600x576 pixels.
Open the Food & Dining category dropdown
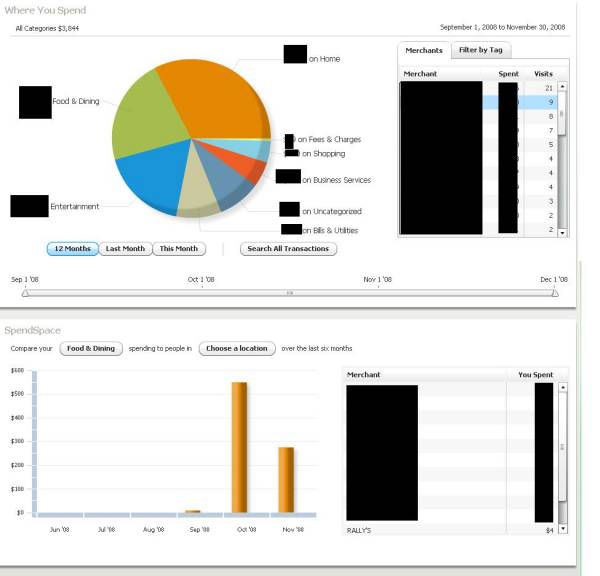pyautogui.click(x=91, y=349)
